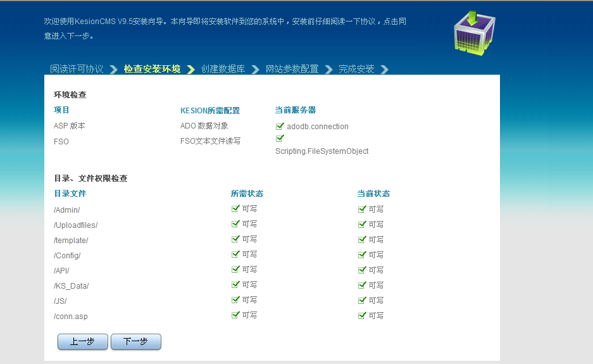
Task: Select the 阅读许可协议 step
Action: tap(77, 69)
